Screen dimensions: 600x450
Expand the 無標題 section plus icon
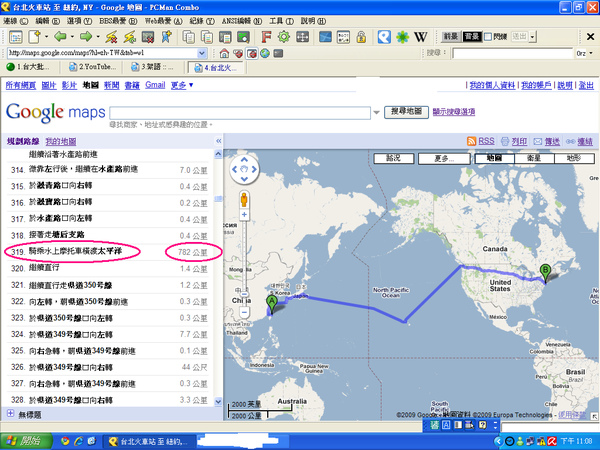tap(11, 414)
